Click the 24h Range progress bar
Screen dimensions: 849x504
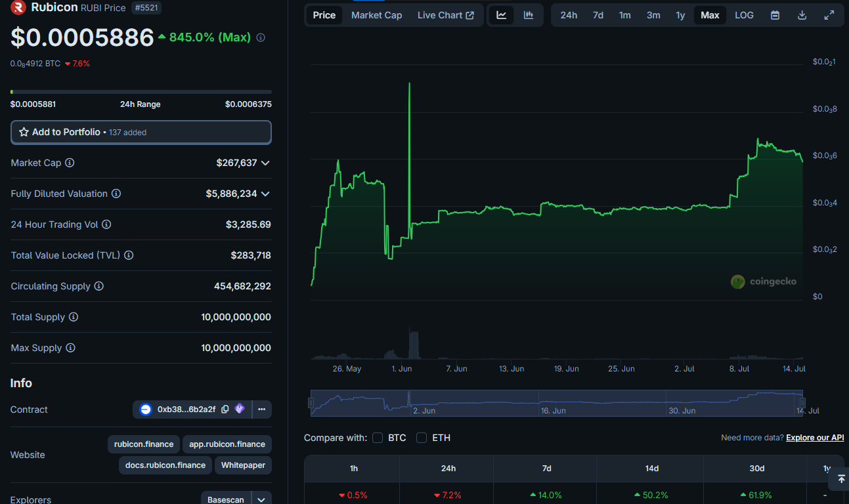pyautogui.click(x=141, y=92)
